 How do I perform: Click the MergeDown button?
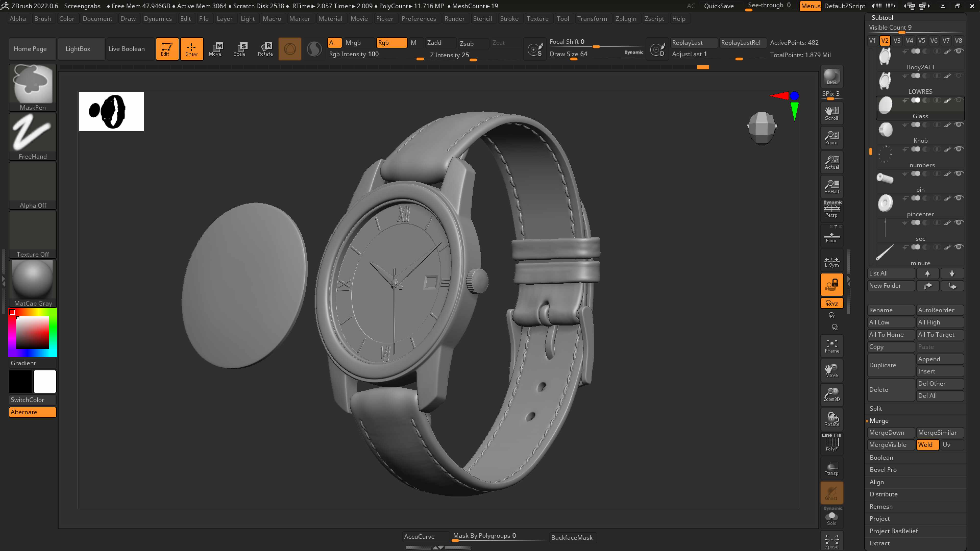(x=890, y=432)
